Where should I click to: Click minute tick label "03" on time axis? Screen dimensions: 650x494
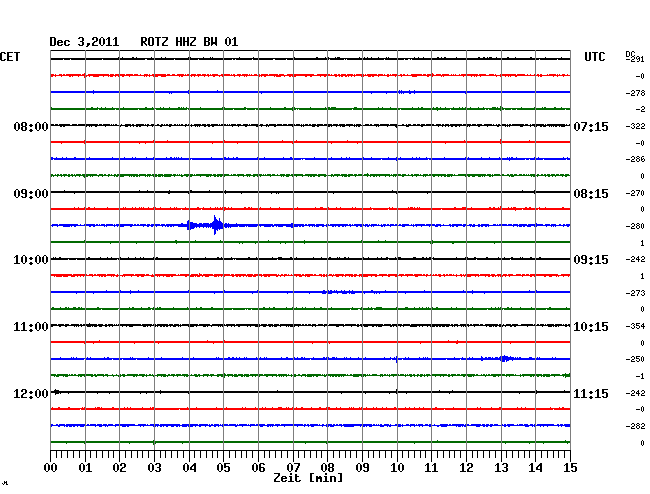pyautogui.click(x=154, y=468)
